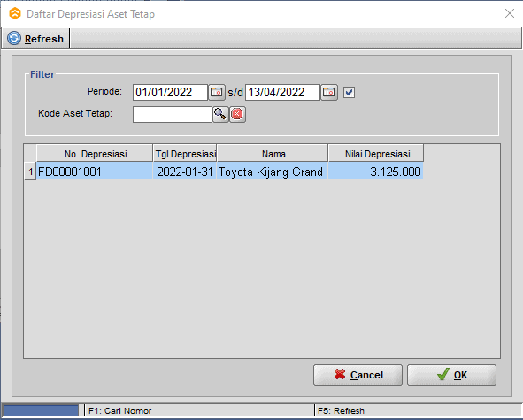The image size is (523, 420).
Task: Close the Daftar Depresiasi Aset Tetap window
Action: tap(510, 13)
